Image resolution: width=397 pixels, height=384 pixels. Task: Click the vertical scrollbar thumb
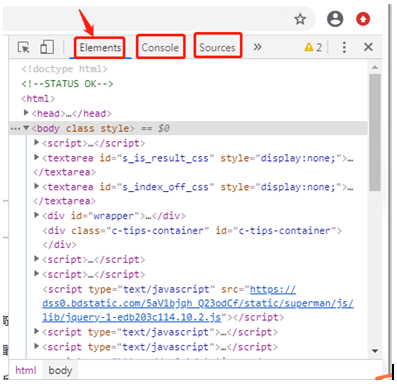375,132
